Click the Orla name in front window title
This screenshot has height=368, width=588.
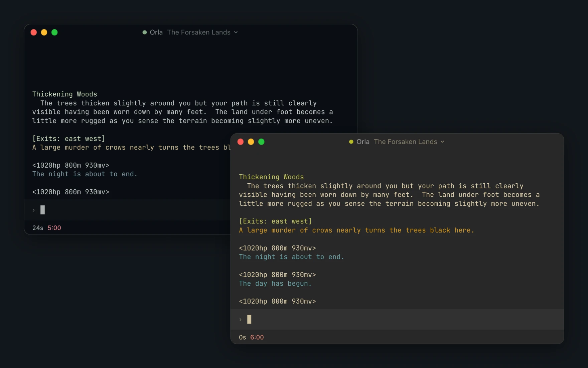pos(363,142)
